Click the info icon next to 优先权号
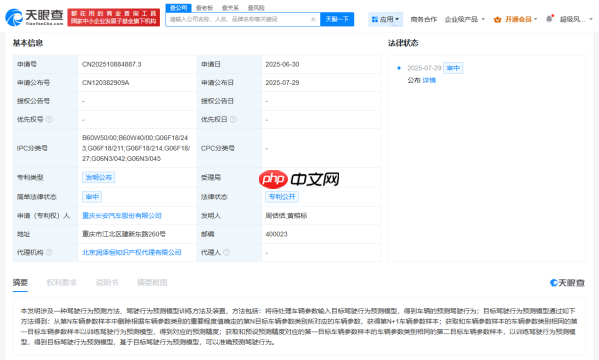599x360 pixels. pyautogui.click(x=49, y=119)
